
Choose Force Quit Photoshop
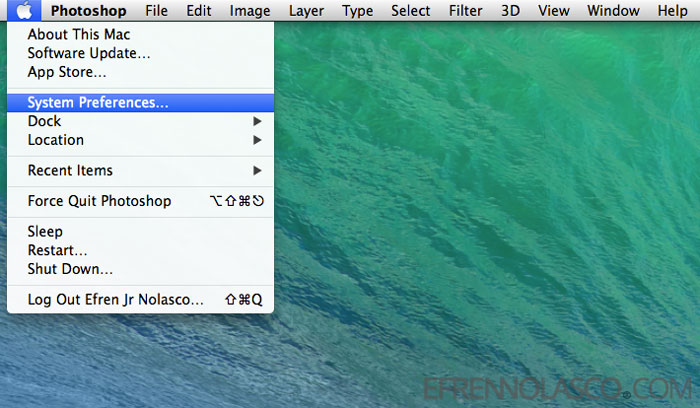[141, 201]
